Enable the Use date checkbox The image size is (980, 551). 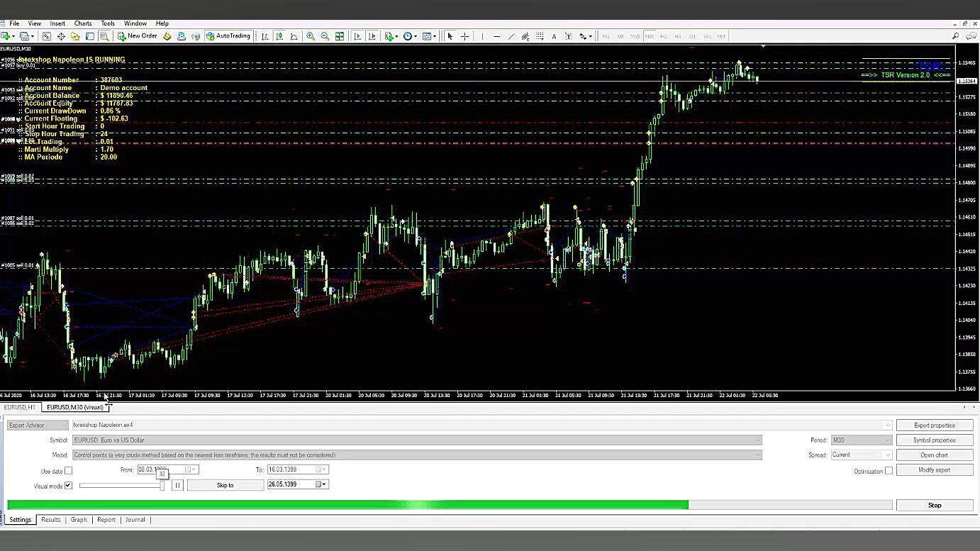(x=68, y=470)
